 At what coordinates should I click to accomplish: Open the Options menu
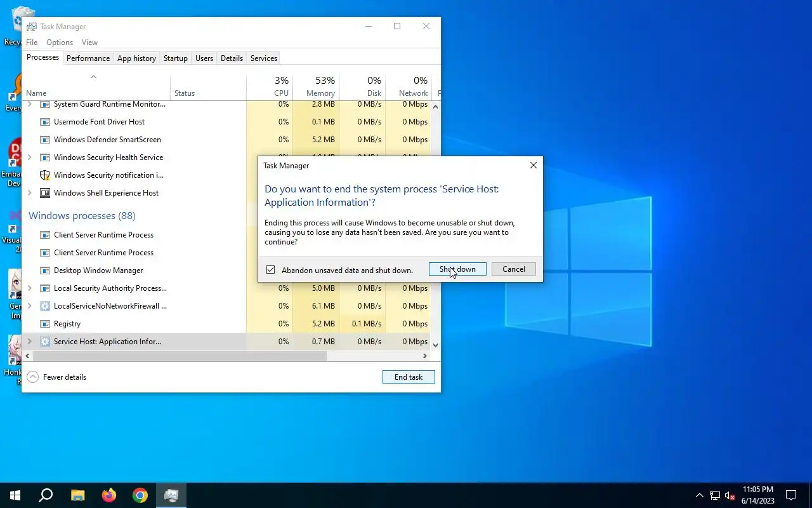pos(60,43)
